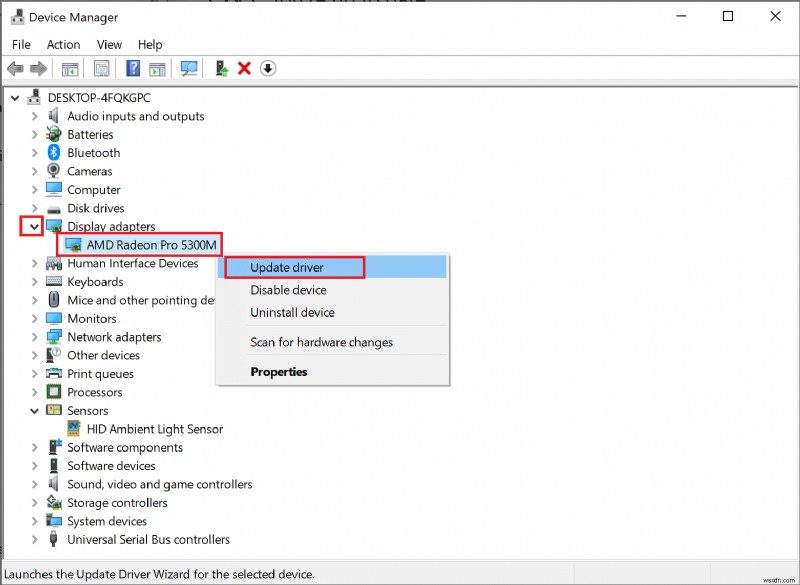Select the AMD Radeon Pro 5300M device
The height and width of the screenshot is (585, 800).
[x=151, y=245]
